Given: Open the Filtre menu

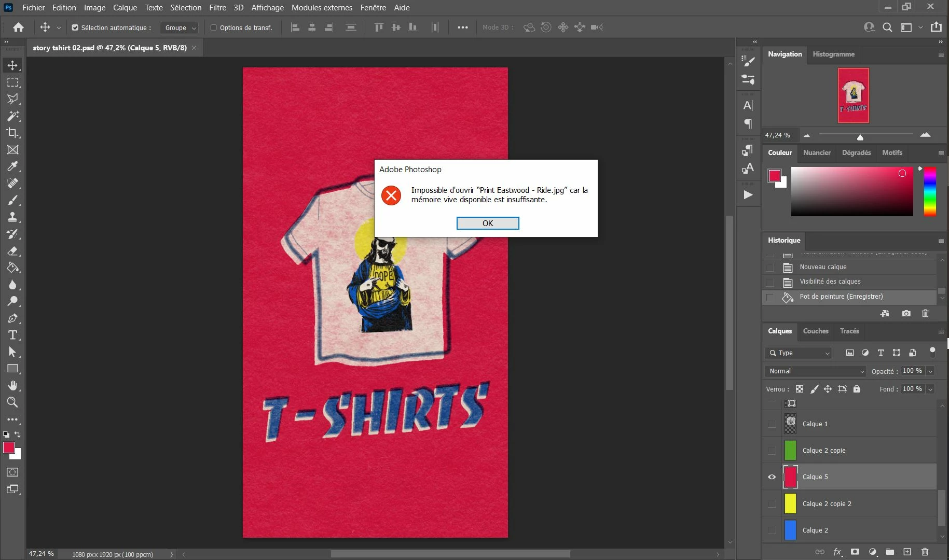Looking at the screenshot, I should (218, 7).
